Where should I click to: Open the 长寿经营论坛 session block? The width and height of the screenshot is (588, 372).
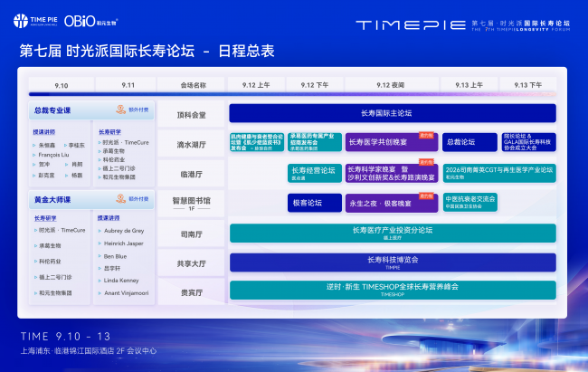(315, 173)
